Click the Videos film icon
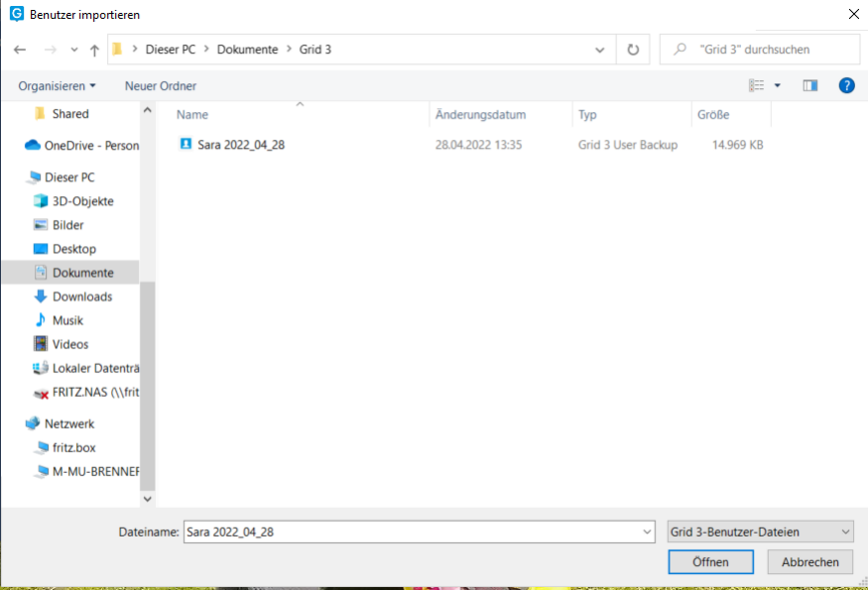 coord(41,344)
